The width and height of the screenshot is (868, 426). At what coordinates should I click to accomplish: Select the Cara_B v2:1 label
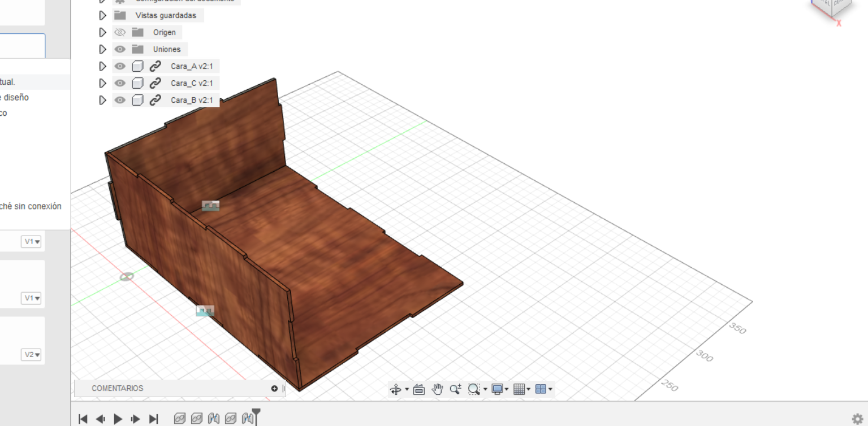pyautogui.click(x=192, y=100)
